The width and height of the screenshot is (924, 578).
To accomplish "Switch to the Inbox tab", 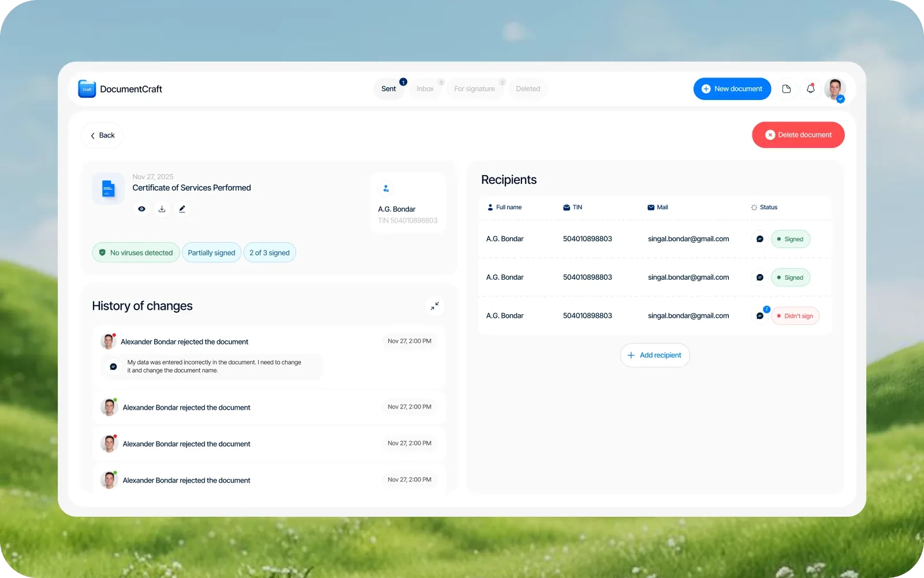I will (x=425, y=89).
